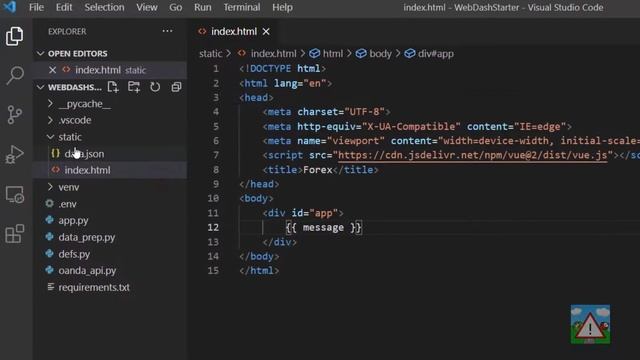Viewport: 640px width, 360px height.
Task: Open the Source Control view
Action: pyautogui.click(x=15, y=115)
